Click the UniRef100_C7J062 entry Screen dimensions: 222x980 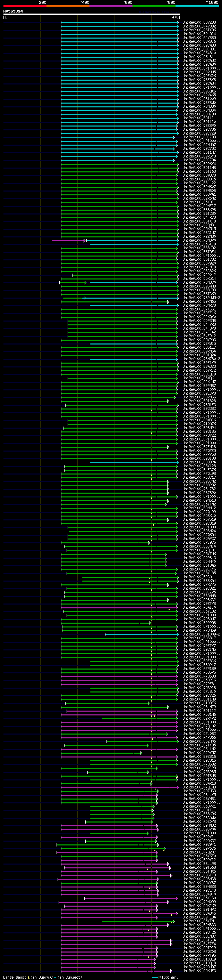click(x=199, y=734)
